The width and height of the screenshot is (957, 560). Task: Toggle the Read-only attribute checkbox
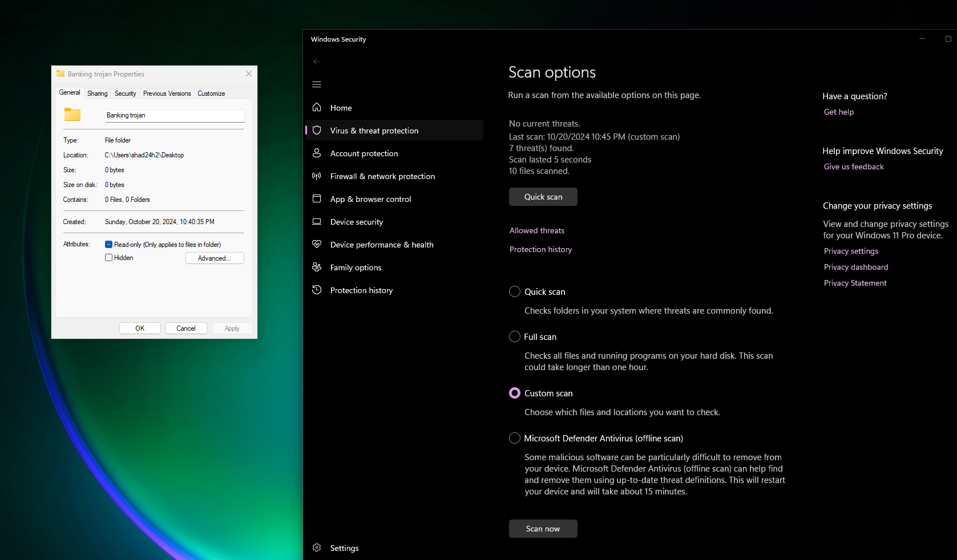pos(108,244)
